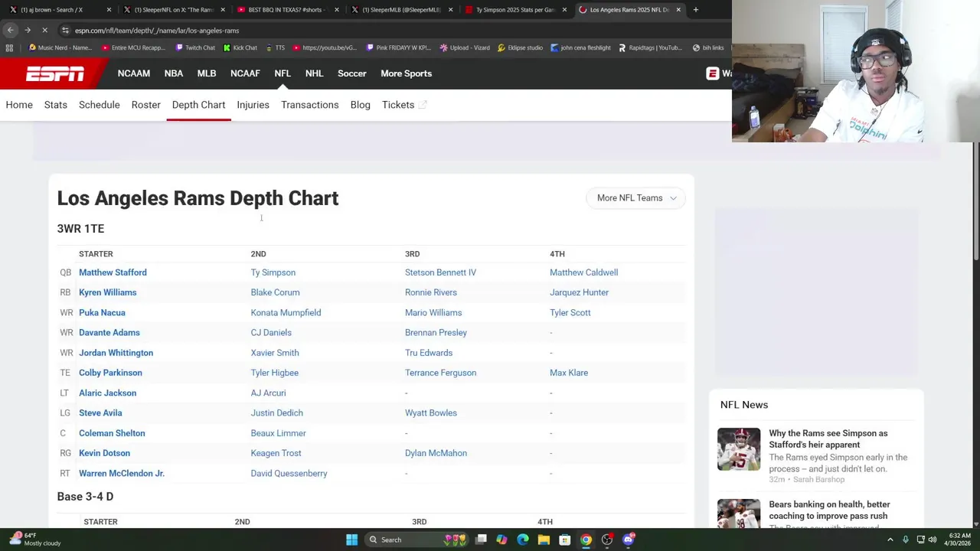Close the Los Angeles Rams tab
The image size is (980, 551).
pyautogui.click(x=678, y=10)
